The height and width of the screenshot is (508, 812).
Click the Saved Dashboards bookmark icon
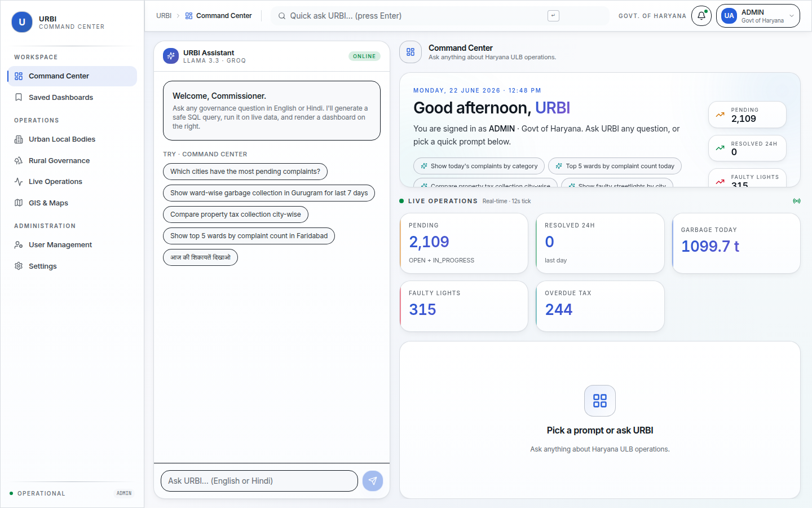(19, 98)
